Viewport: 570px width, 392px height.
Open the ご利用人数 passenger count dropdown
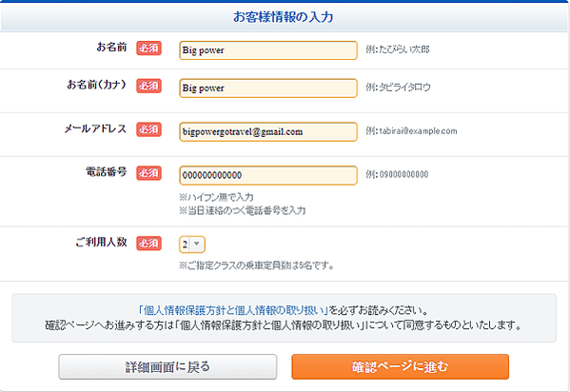tap(192, 245)
